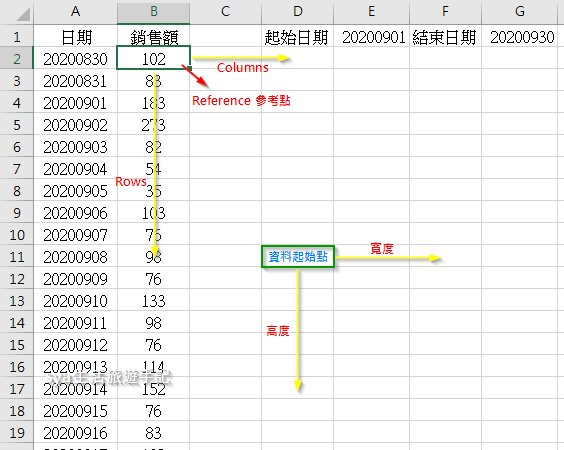Click the date cell 20200915
Image resolution: width=564 pixels, height=450 pixels.
coord(76,411)
